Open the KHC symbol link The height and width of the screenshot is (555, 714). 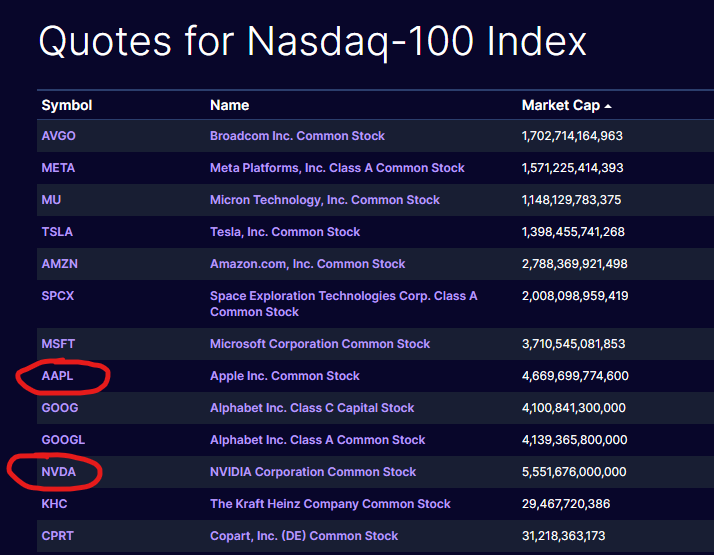(x=54, y=504)
